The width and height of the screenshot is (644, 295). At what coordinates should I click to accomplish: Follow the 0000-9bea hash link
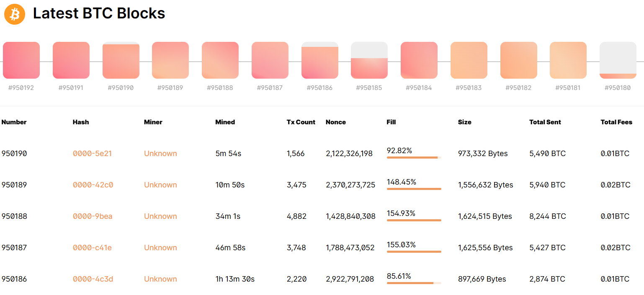pos(93,216)
